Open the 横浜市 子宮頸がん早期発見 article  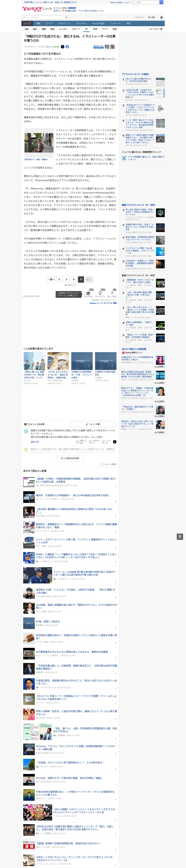tap(73, 495)
